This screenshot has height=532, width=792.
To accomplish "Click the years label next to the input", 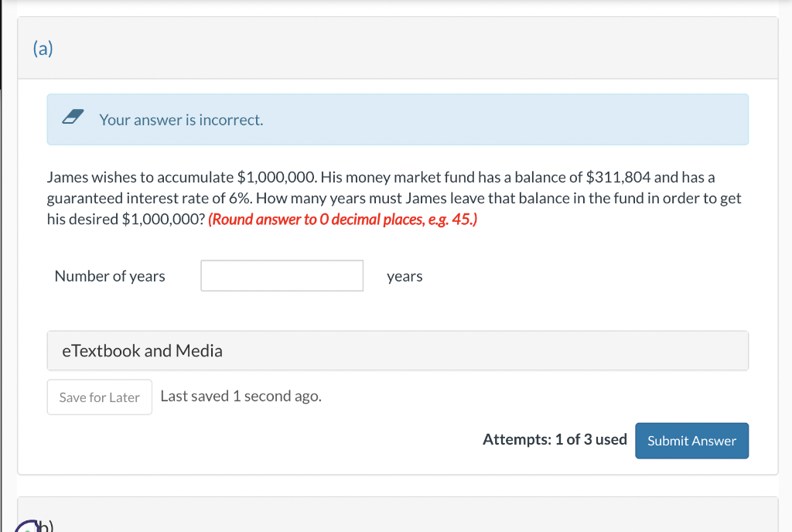I will click(405, 276).
